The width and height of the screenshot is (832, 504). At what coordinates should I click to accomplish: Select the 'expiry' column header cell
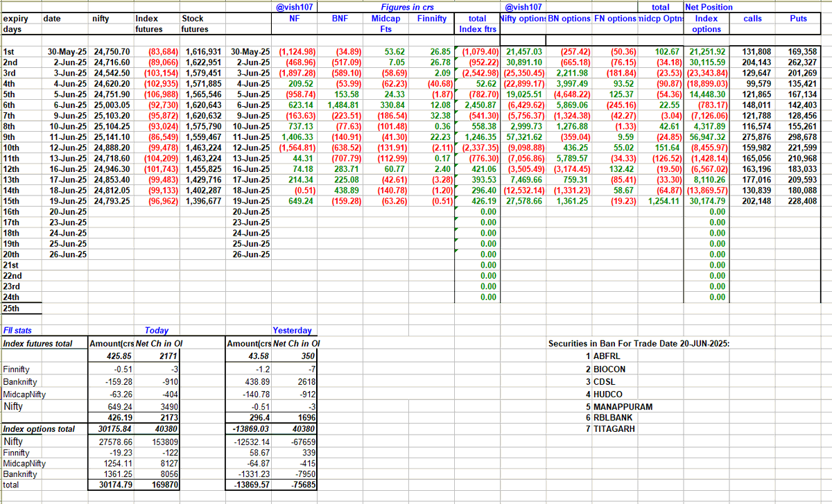coord(15,19)
